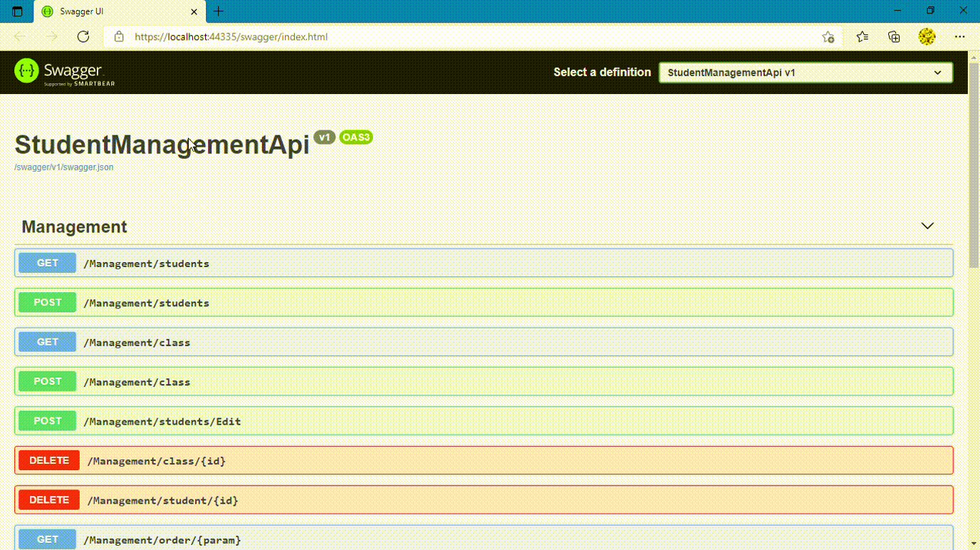Viewport: 980px width, 550px height.
Task: Minimize the browser window
Action: 897,11
